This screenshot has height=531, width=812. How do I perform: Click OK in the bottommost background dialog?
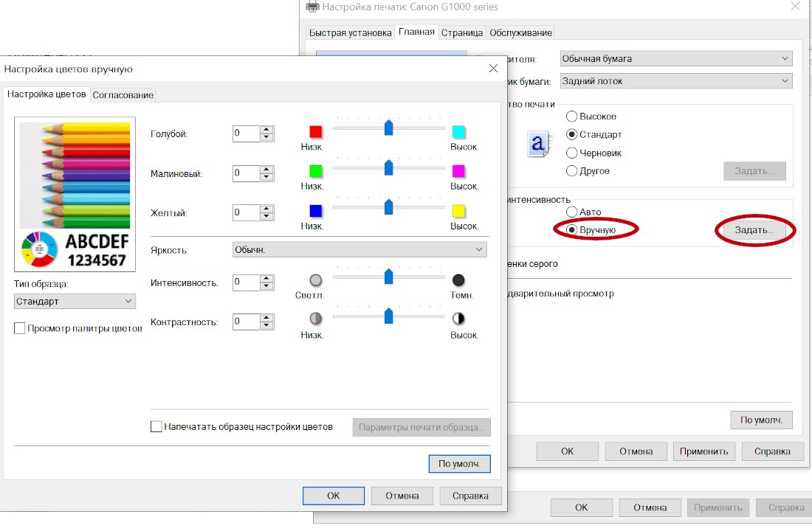coord(582,507)
